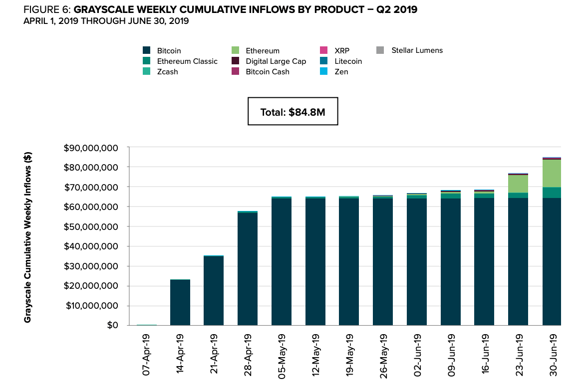The image size is (588, 387).
Task: Click the "$30,000,000" y-axis label
Action: point(91,266)
